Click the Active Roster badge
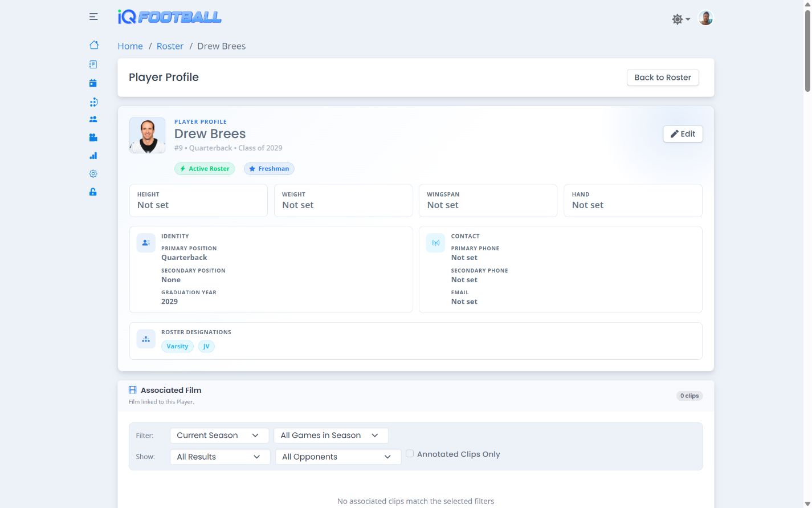Screen dimensions: 812x508 (205, 169)
